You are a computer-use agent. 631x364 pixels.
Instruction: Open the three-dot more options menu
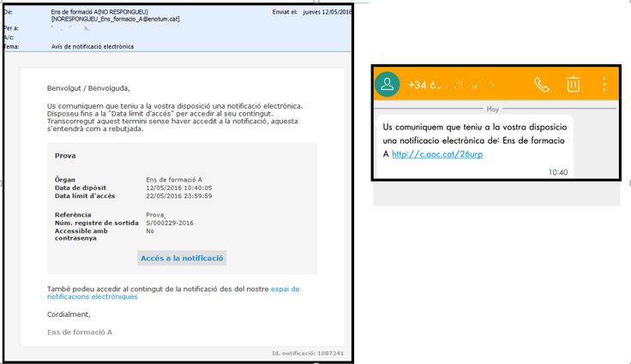pyautogui.click(x=604, y=84)
